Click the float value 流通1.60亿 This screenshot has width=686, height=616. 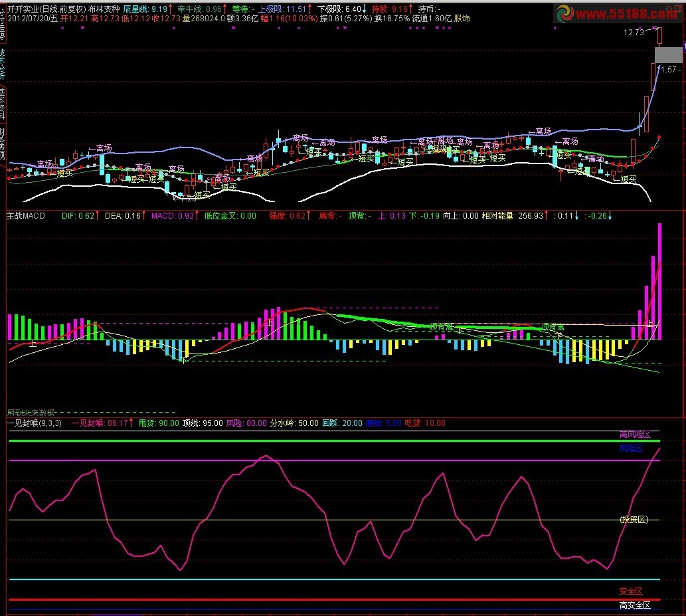432,19
